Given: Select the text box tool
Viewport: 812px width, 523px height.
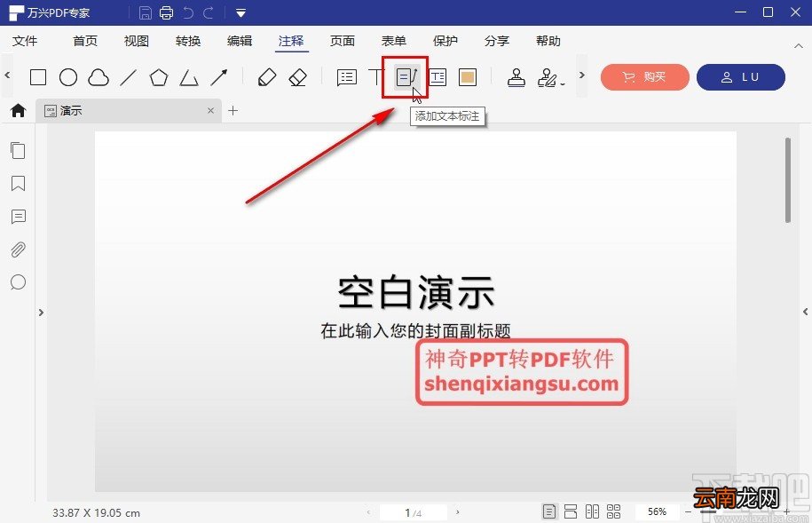Looking at the screenshot, I should 438,77.
